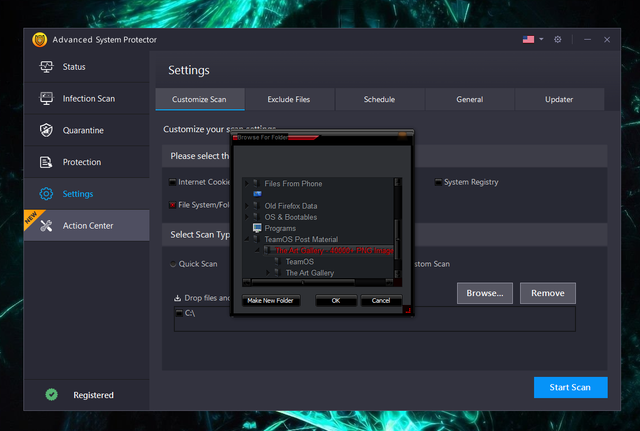Collapse the TeamOS Post Material node
The width and height of the screenshot is (640, 431).
pyautogui.click(x=247, y=239)
